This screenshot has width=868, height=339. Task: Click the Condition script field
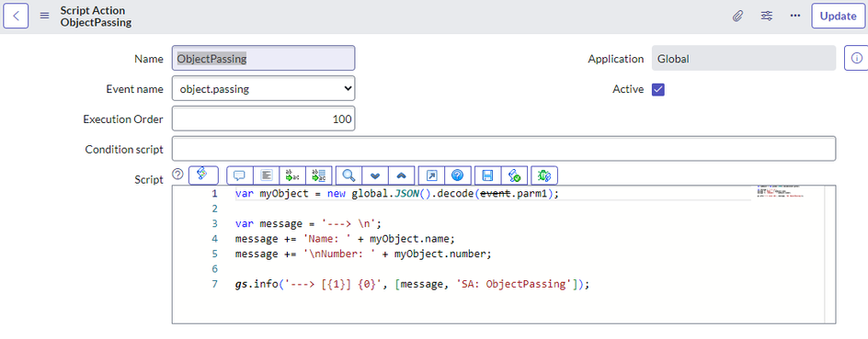point(504,150)
